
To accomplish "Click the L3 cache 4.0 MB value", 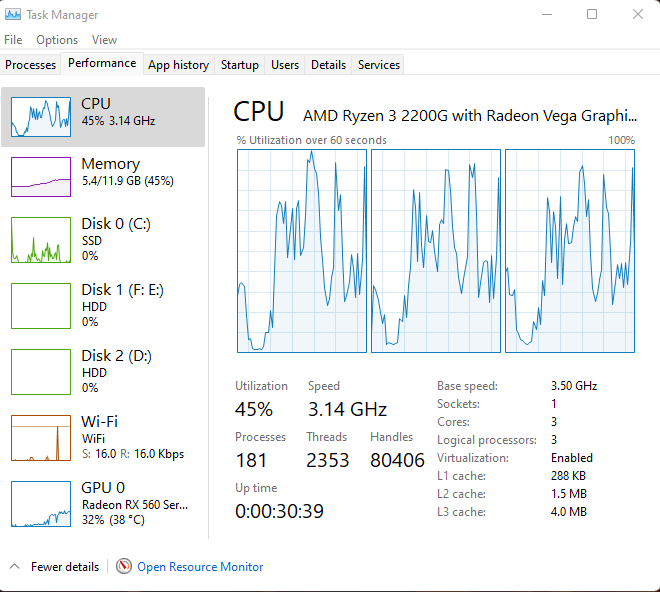I will coord(569,512).
